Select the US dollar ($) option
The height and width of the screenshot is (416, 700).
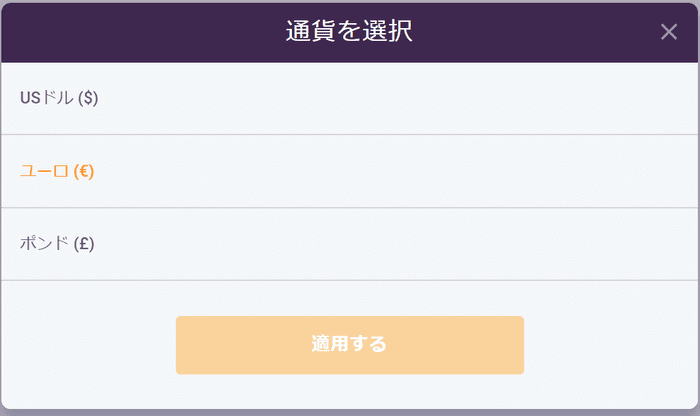(x=59, y=97)
